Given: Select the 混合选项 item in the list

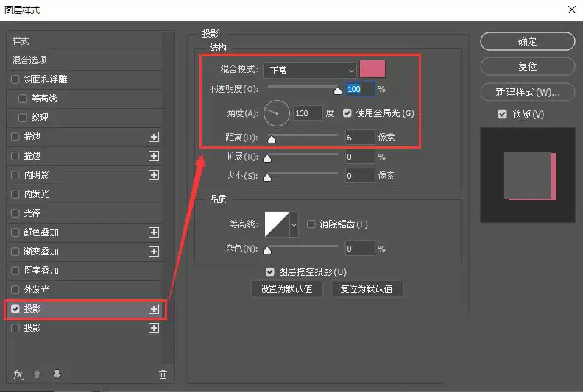Looking at the screenshot, I should (x=85, y=60).
